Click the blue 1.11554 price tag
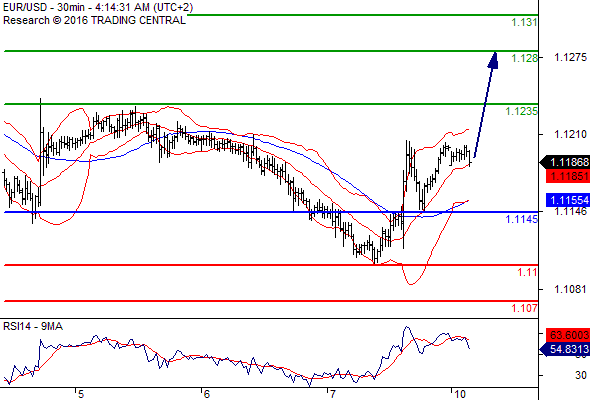Image resolution: width=590 pixels, height=400 pixels. tap(568, 200)
